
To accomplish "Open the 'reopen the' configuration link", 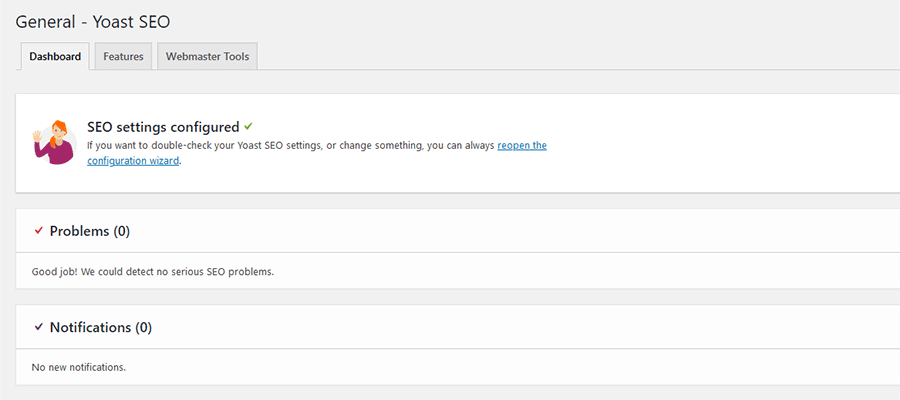I will (x=522, y=146).
